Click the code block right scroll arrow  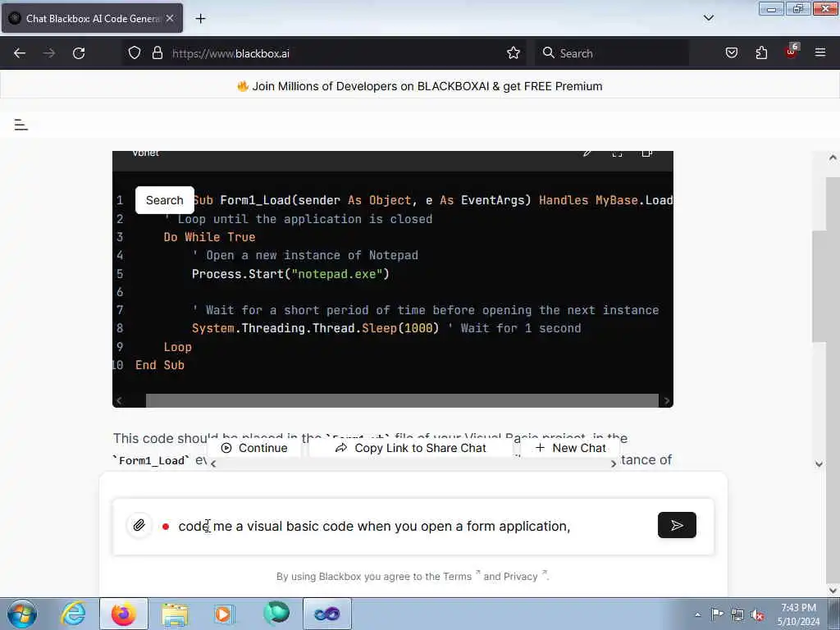point(666,400)
